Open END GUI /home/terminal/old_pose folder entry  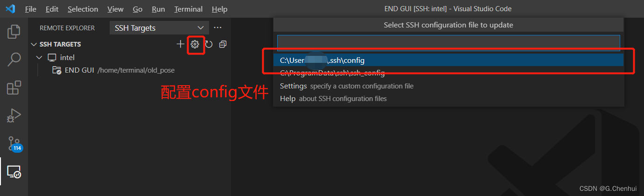(129, 70)
